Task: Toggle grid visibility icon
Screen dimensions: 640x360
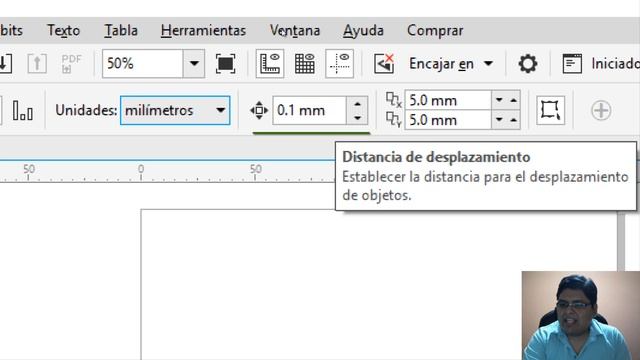Action: coord(304,64)
